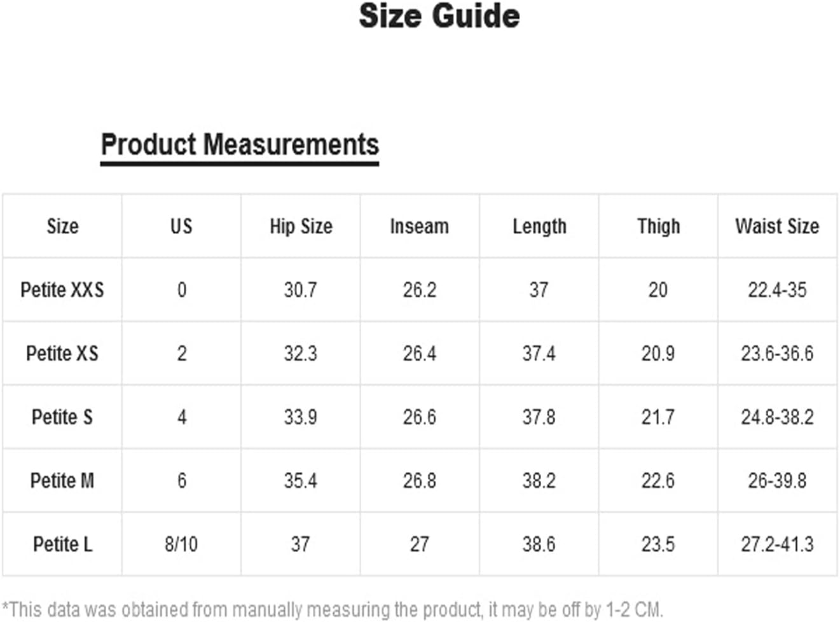
Task: Select the Petite L row label
Action: pos(62,544)
